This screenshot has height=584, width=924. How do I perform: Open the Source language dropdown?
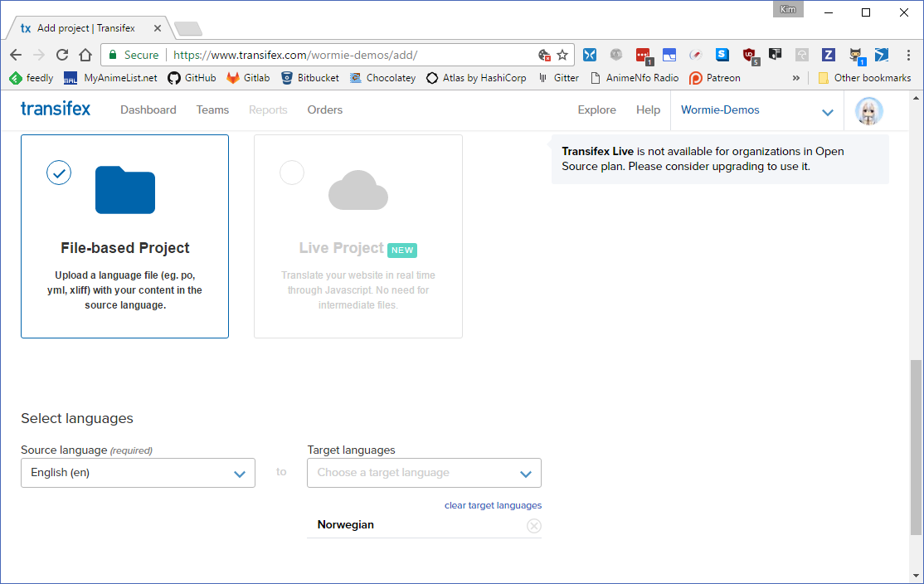pos(138,473)
